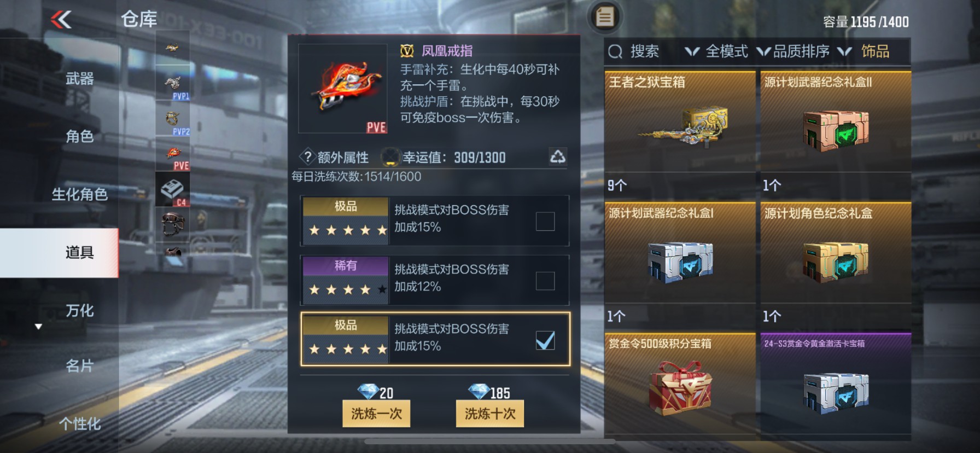This screenshot has height=453, width=980.
Task: Check the first 极品 BOSS damage 15% attribute
Action: pos(545,222)
